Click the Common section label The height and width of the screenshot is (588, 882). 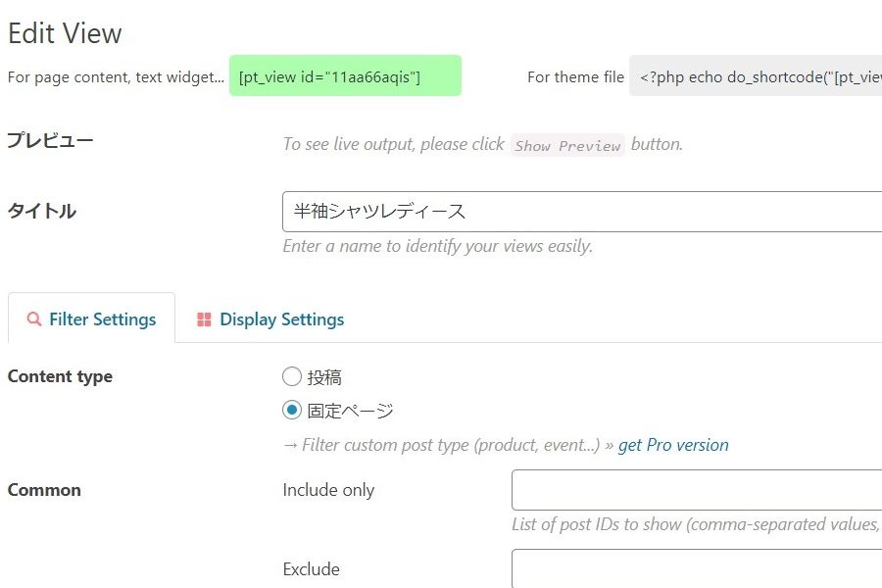[x=44, y=490]
